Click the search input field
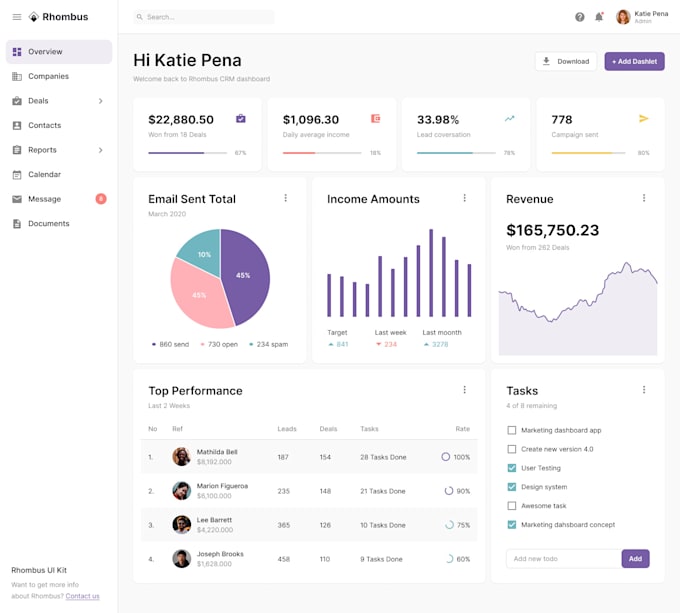 (x=204, y=17)
